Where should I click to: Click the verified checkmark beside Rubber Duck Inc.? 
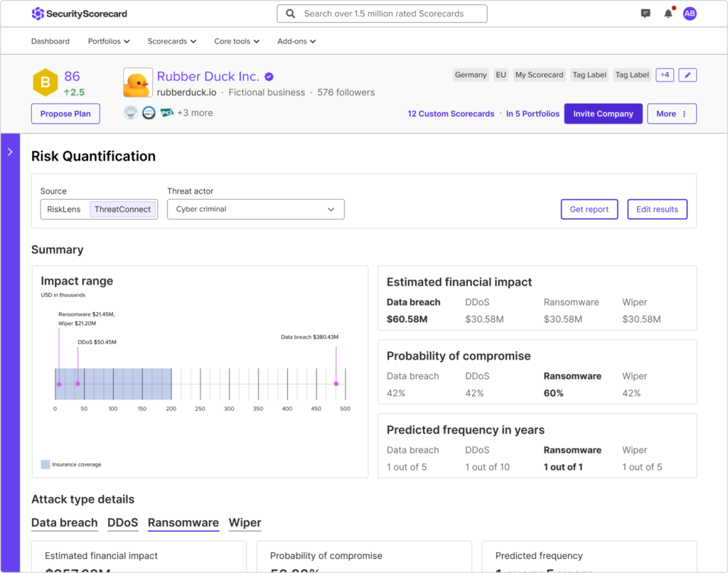pyautogui.click(x=269, y=77)
